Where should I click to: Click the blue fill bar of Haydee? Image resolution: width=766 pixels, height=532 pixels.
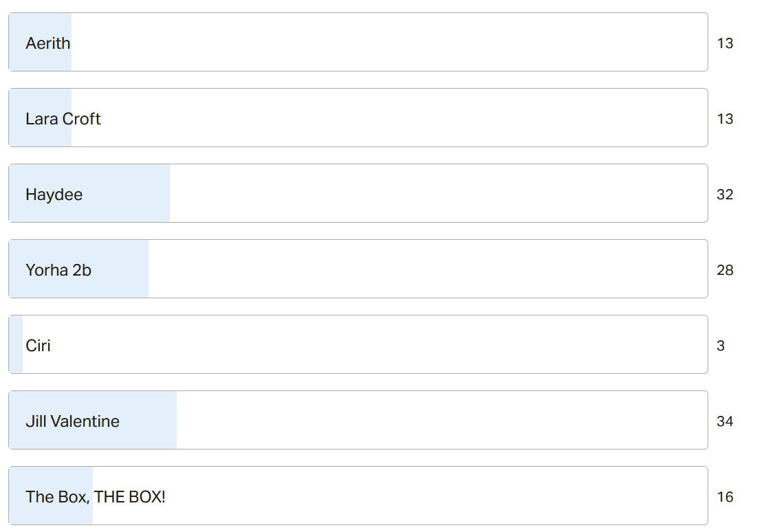coord(89,193)
